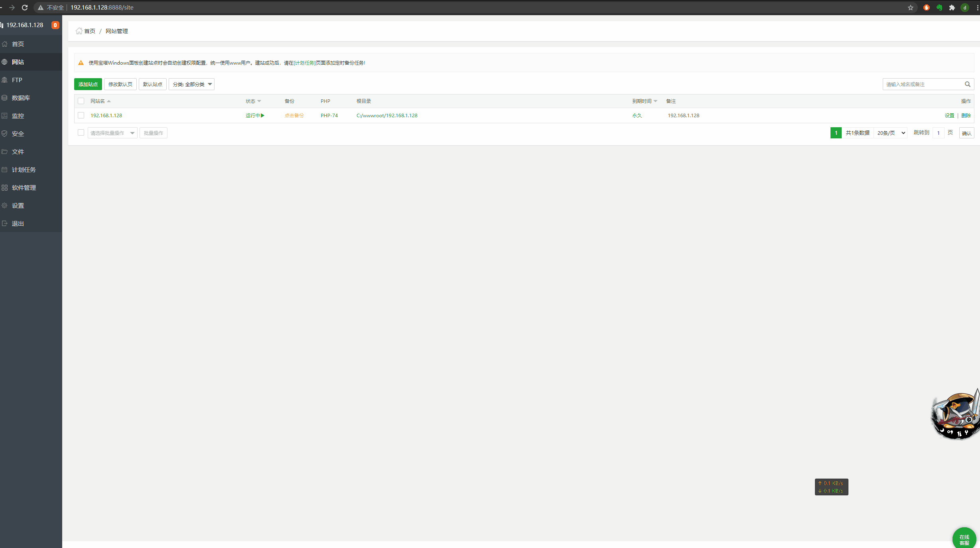980x548 pixels.
Task: Click the orange notification badge showing 0
Action: click(x=55, y=25)
